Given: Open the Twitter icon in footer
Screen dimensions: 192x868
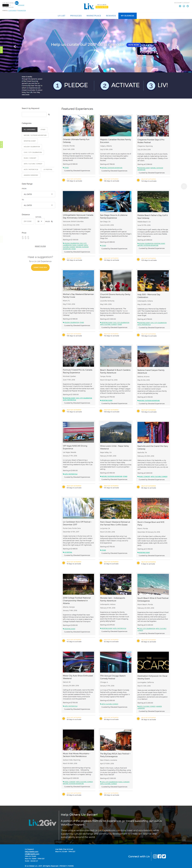Looking at the screenshot, I should click(164, 856).
